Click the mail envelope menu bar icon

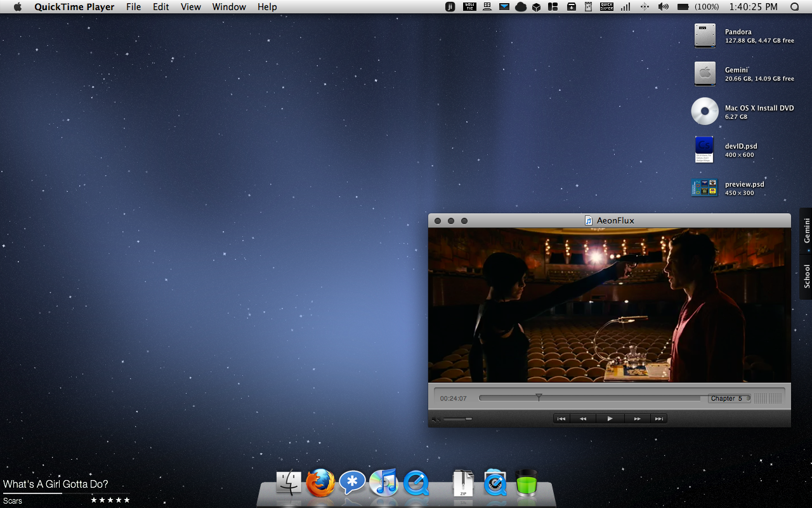coord(504,7)
